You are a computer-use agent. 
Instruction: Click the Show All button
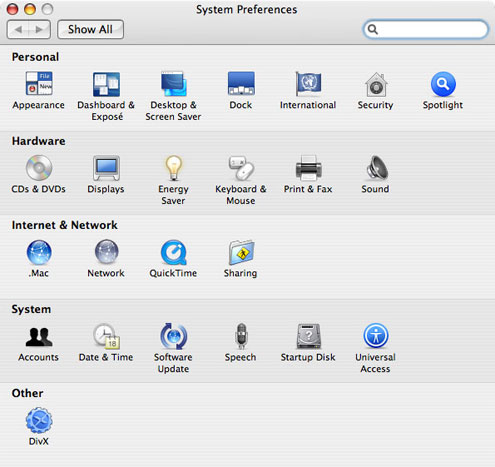point(90,29)
